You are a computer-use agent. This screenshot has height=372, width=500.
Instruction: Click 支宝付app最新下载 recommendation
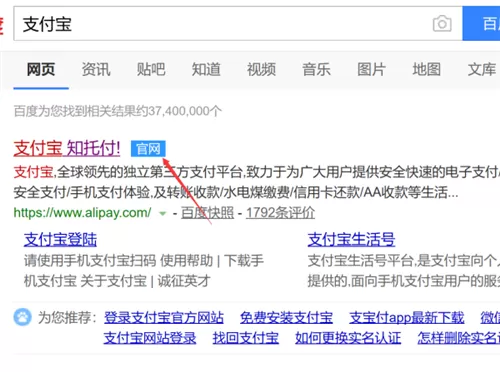pyautogui.click(x=407, y=317)
